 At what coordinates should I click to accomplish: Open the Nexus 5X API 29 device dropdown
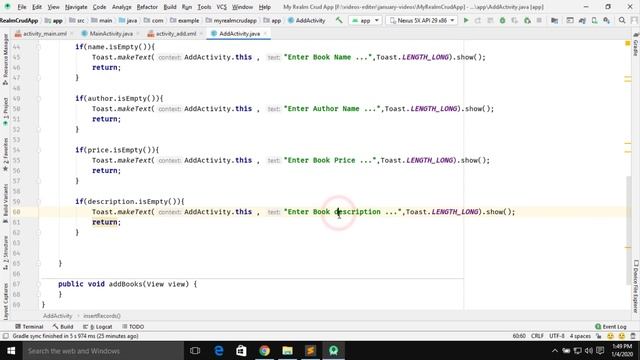click(422, 20)
